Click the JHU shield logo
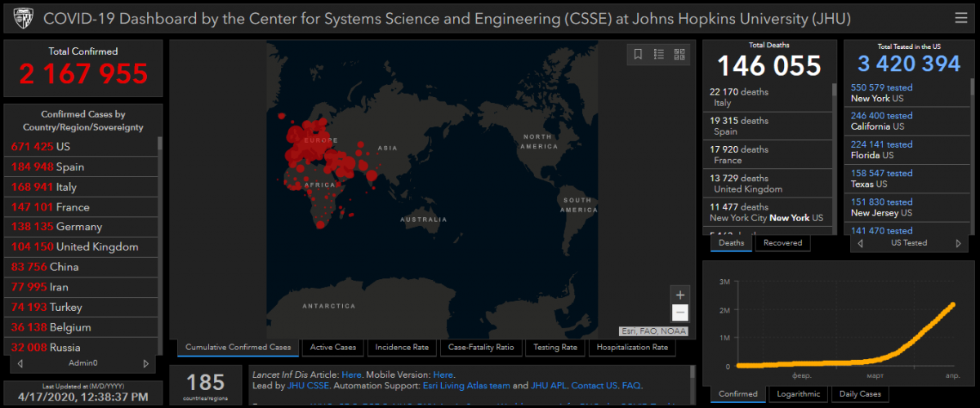The width and height of the screenshot is (980, 408). click(x=22, y=18)
